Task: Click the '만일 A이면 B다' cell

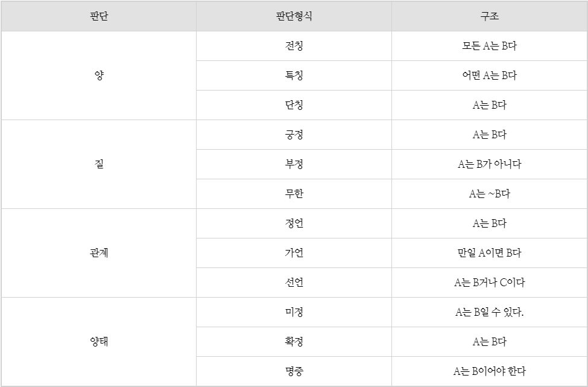Action: tap(489, 253)
